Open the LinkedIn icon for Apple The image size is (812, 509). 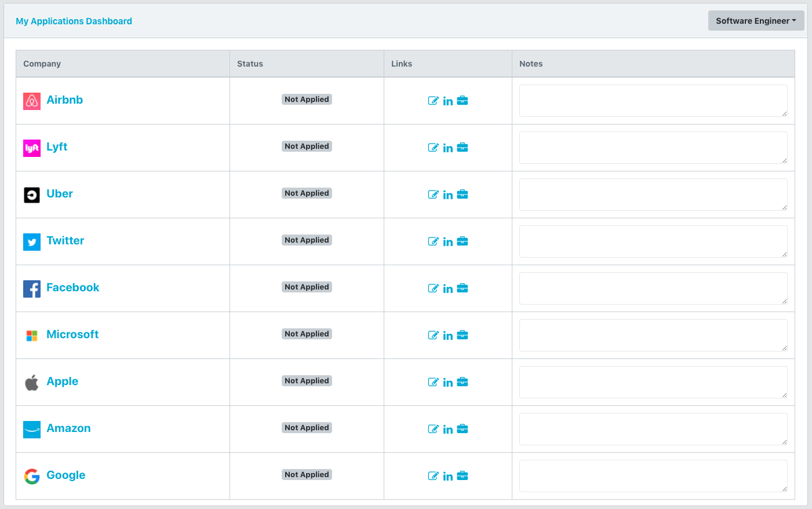[448, 383]
